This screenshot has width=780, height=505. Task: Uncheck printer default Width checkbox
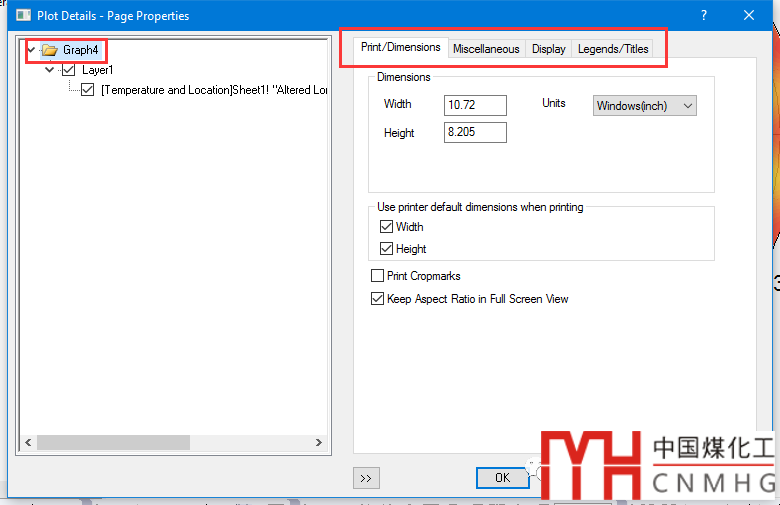386,227
